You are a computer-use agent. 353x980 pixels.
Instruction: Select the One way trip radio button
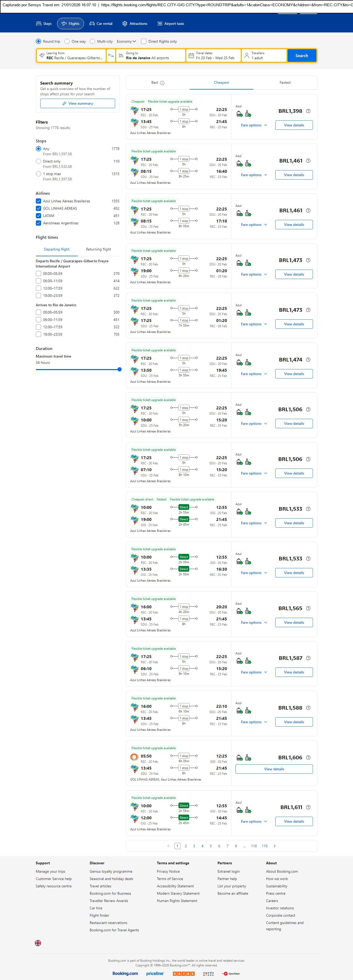67,41
